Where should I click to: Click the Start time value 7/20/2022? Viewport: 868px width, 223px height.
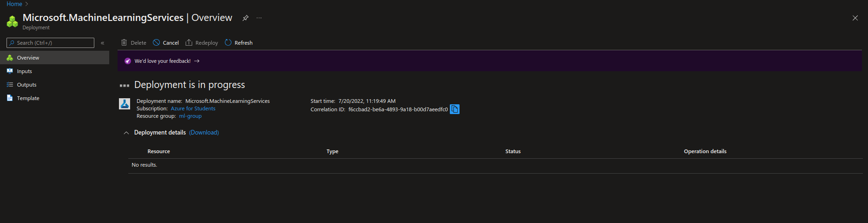[367, 101]
